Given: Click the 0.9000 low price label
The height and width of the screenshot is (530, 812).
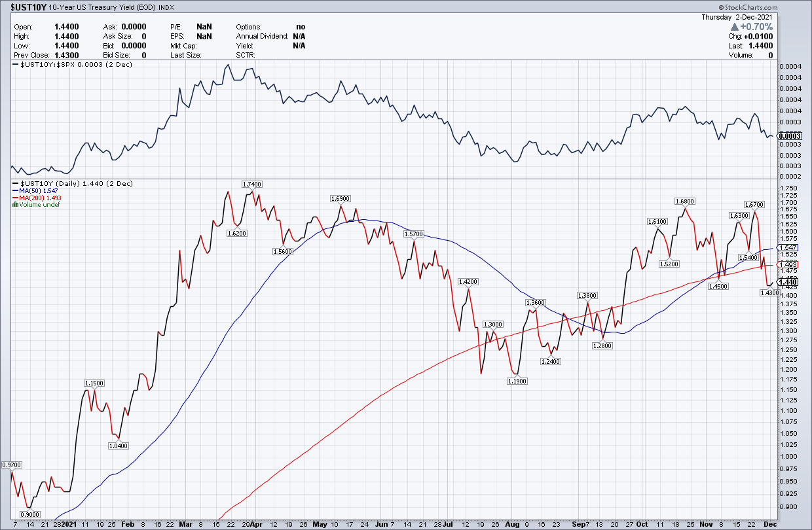Looking at the screenshot, I should click(30, 514).
